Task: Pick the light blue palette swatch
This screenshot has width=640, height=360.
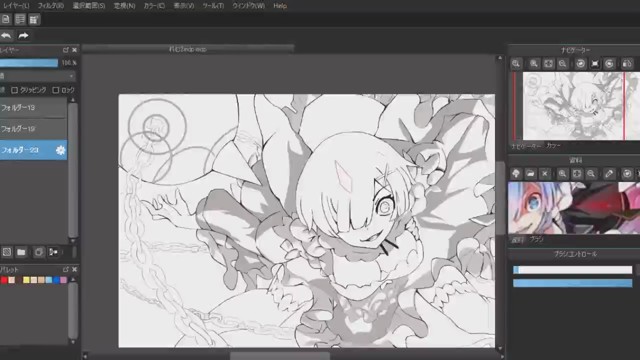Action: pos(49,280)
